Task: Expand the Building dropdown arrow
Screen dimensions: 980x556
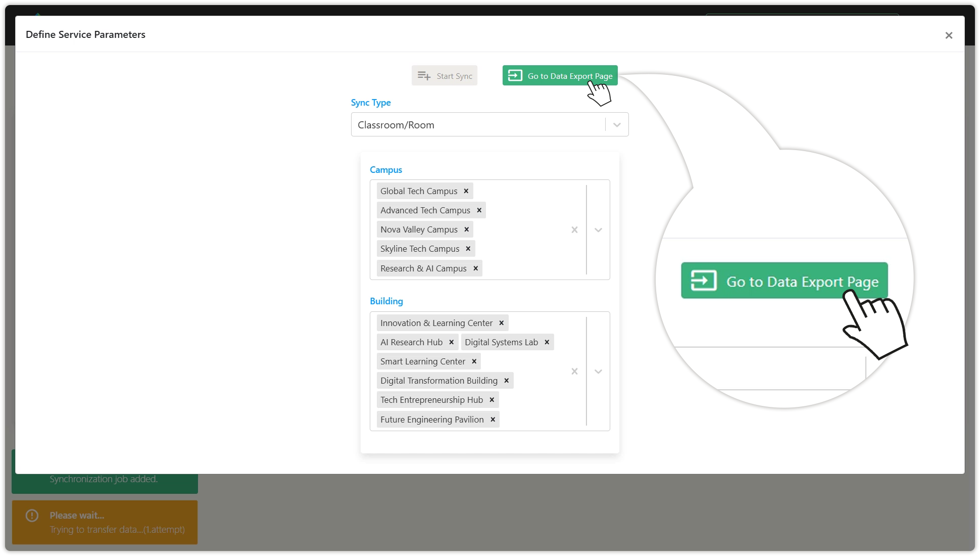Action: (598, 372)
